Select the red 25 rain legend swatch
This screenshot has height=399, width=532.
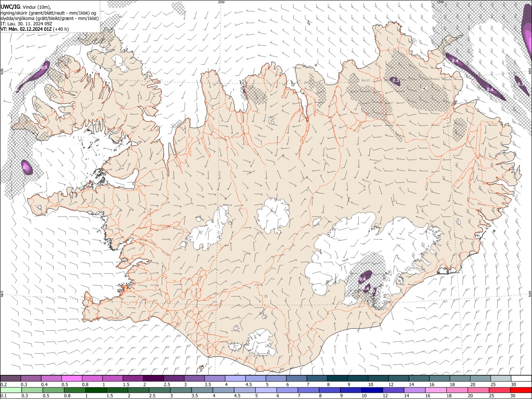pyautogui.click(x=500, y=390)
